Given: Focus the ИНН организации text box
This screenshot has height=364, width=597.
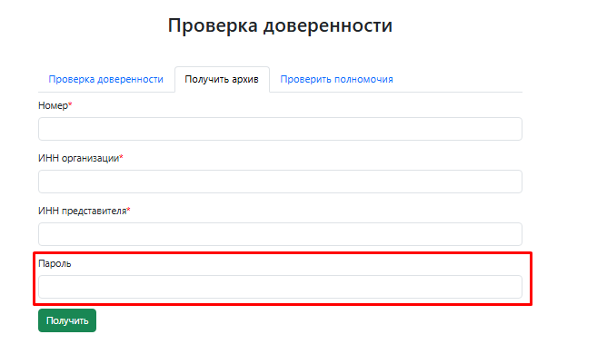Looking at the screenshot, I should pyautogui.click(x=280, y=182).
